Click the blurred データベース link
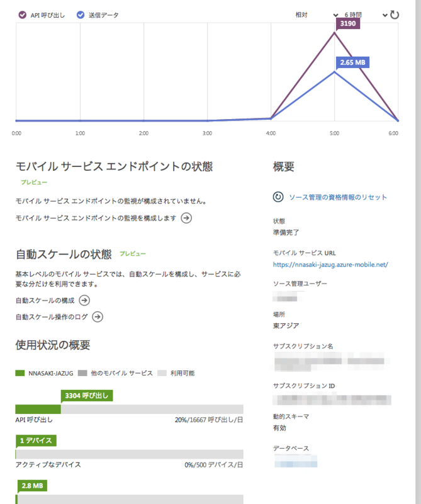421x504 pixels. [x=295, y=461]
